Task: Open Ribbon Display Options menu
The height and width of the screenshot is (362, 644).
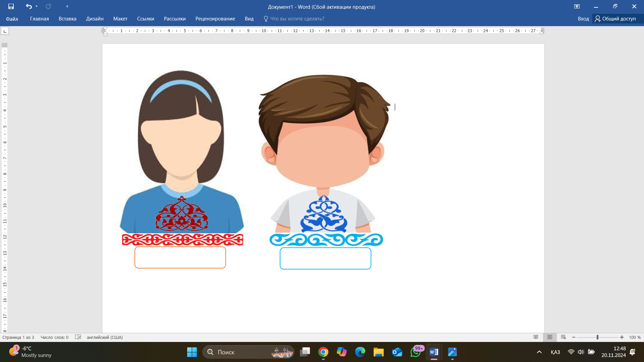Action: click(x=577, y=6)
